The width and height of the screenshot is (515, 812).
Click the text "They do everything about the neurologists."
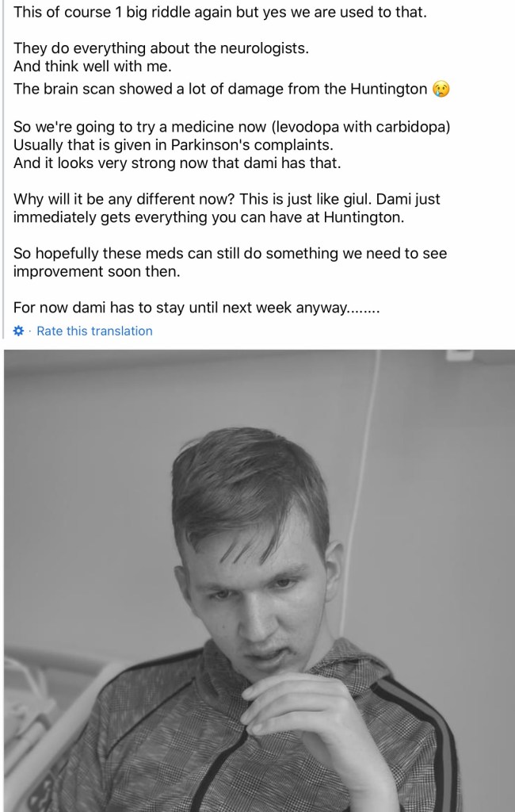pyautogui.click(x=161, y=48)
